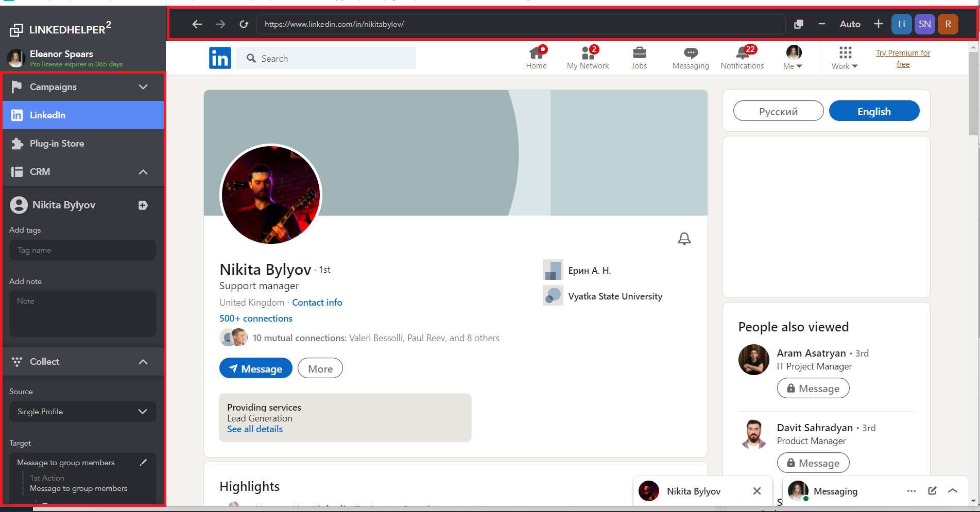Switch profile language to Русский
Image resolution: width=980 pixels, height=512 pixels.
tap(778, 111)
